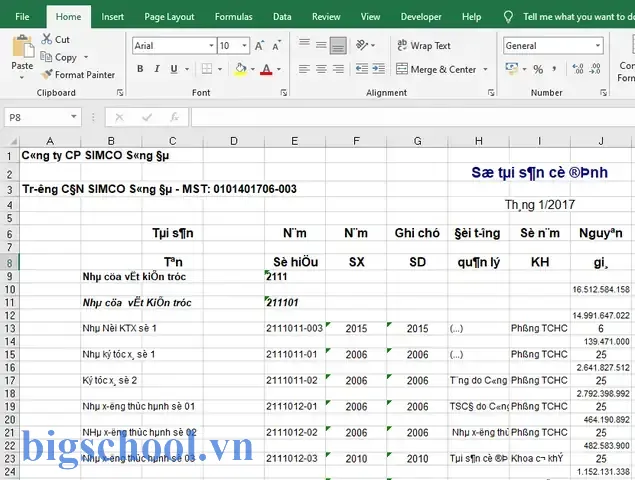The height and width of the screenshot is (480, 635).
Task: Switch to the Review tab
Action: pyautogui.click(x=326, y=17)
